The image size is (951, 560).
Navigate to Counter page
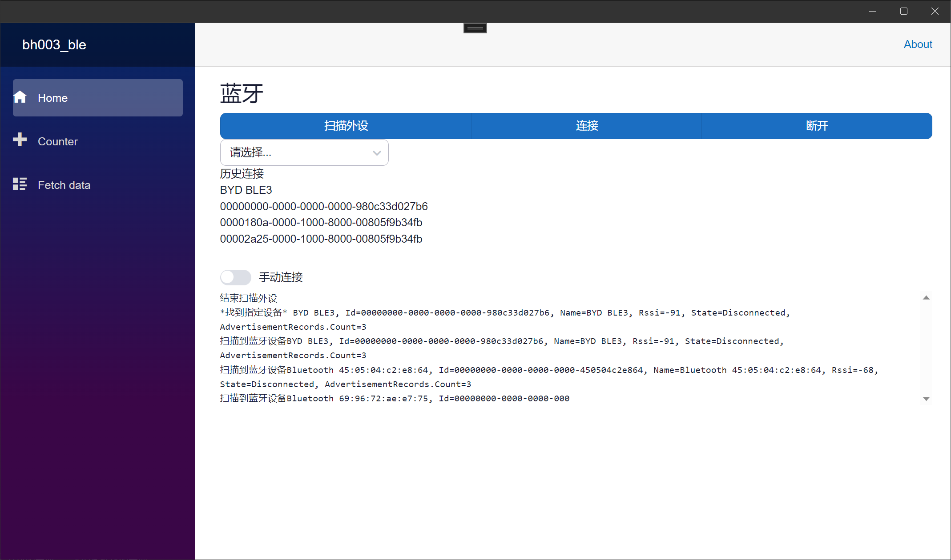(58, 141)
